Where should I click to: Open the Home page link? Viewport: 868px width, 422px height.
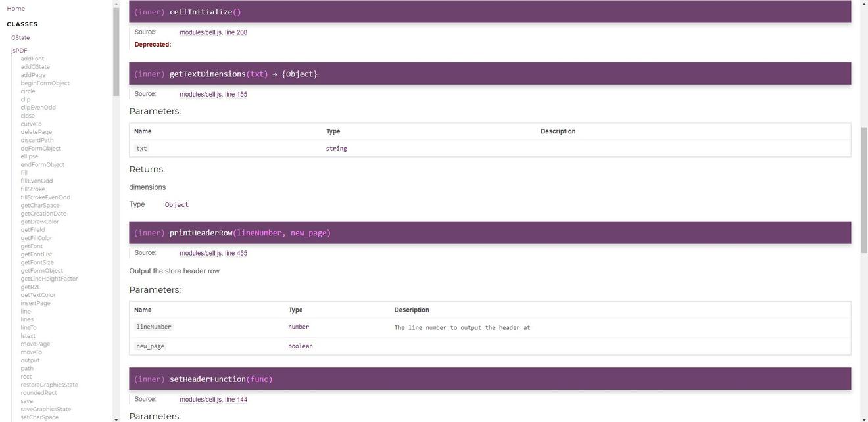coord(15,9)
